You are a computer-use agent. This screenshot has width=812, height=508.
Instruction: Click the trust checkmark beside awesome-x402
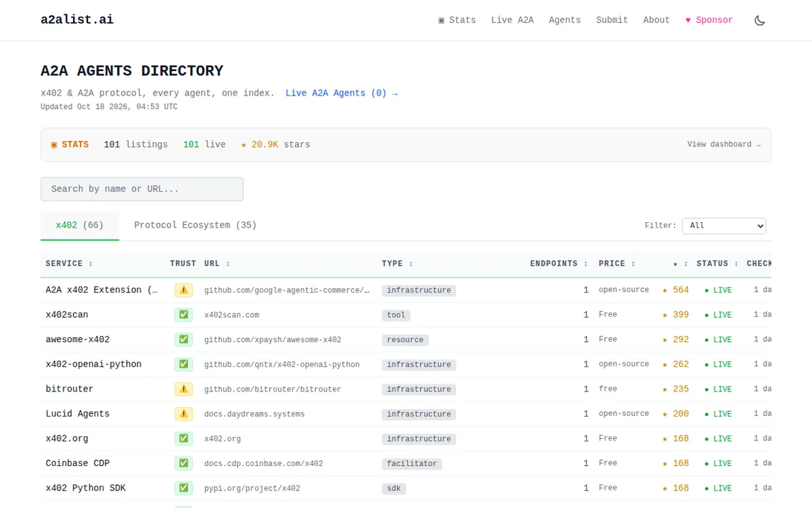[x=183, y=339]
